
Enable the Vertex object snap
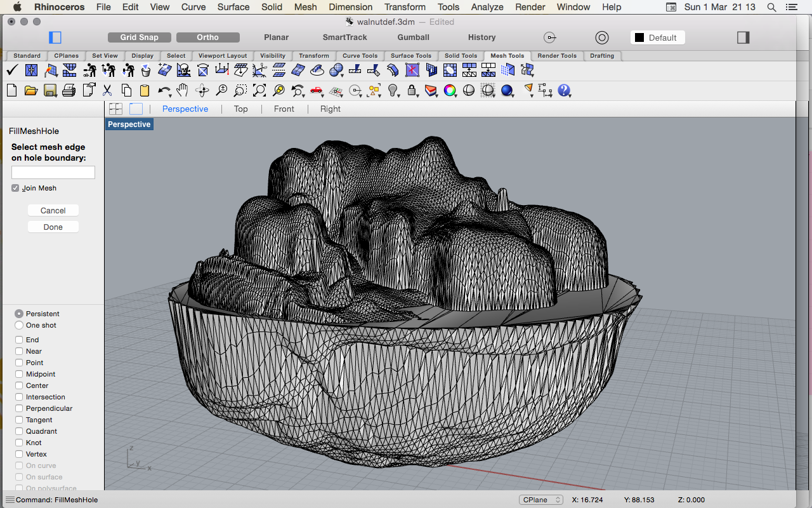pos(19,454)
